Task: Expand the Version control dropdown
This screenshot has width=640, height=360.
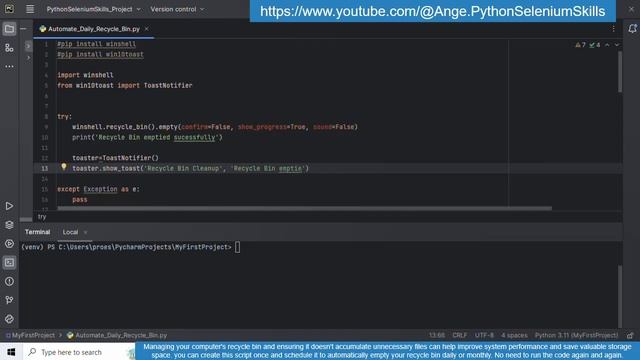Action: (x=177, y=9)
